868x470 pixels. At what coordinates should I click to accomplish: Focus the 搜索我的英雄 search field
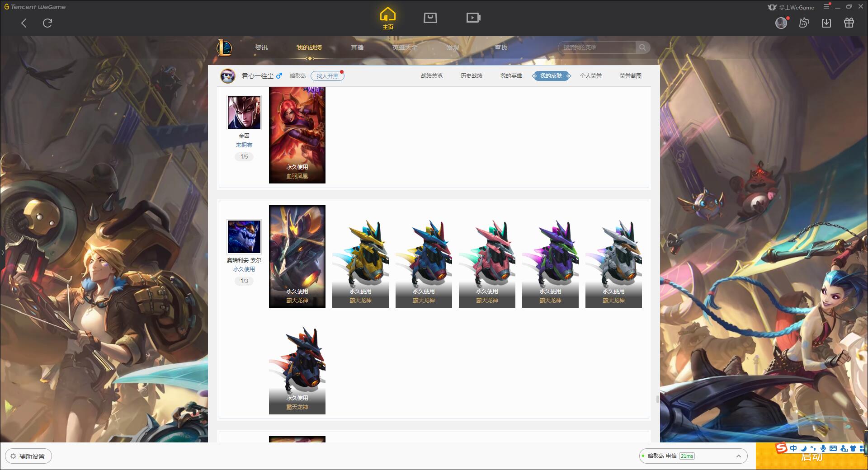coord(598,47)
